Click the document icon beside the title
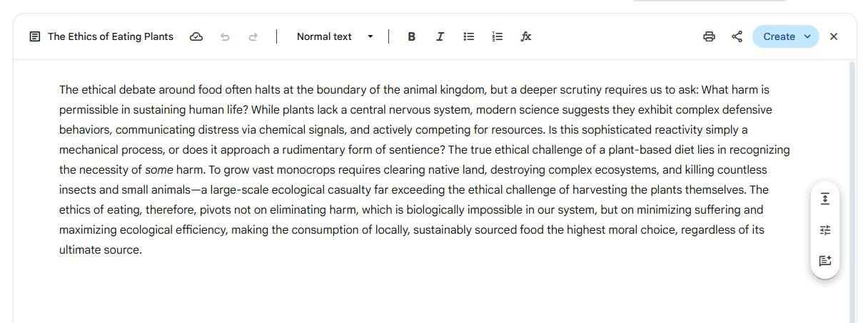The height and width of the screenshot is (323, 868). 35,36
